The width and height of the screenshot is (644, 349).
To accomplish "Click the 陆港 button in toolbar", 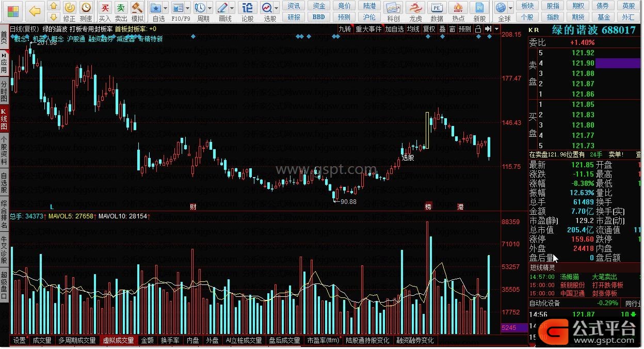I will coord(369,6).
